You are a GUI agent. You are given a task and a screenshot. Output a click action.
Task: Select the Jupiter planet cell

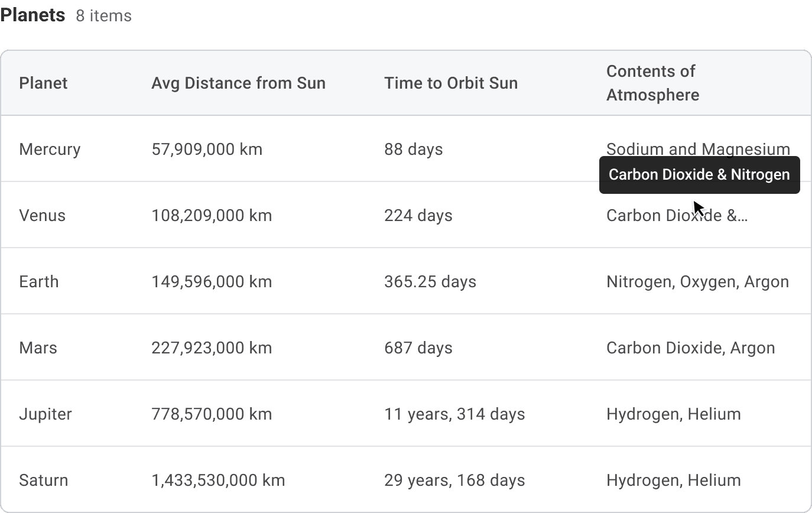46,414
